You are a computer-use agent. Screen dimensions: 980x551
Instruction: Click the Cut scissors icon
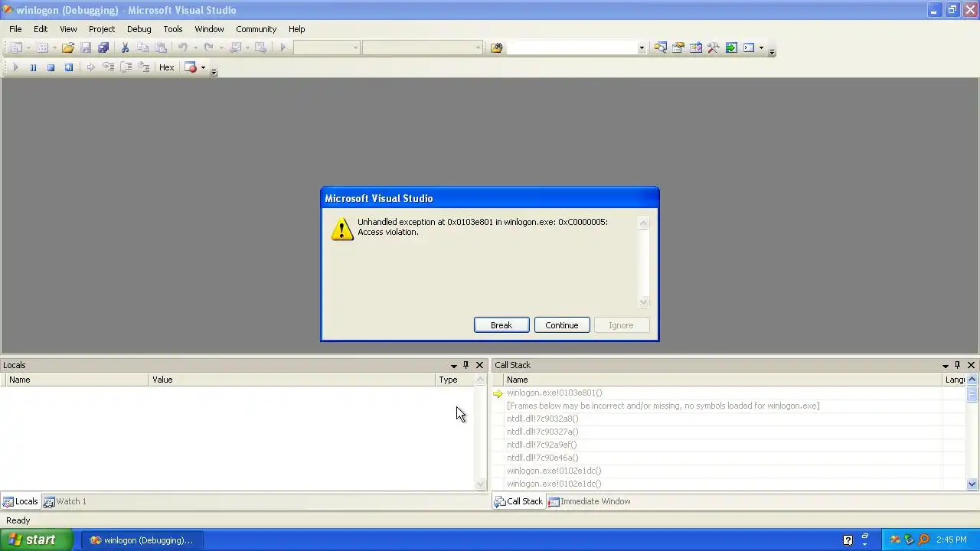126,47
